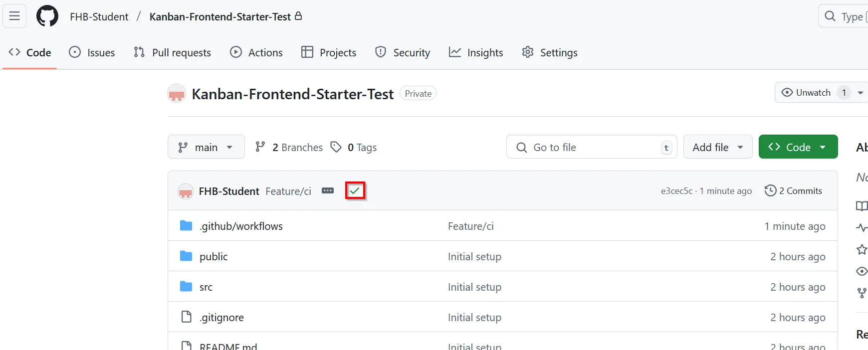
Task: Open the hamburger navigation menu
Action: [x=14, y=16]
